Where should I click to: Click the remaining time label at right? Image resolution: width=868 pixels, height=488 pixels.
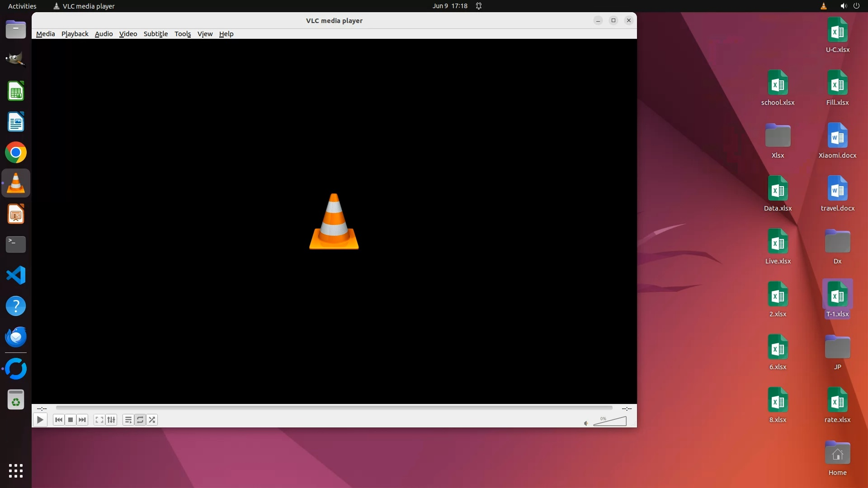tap(627, 408)
